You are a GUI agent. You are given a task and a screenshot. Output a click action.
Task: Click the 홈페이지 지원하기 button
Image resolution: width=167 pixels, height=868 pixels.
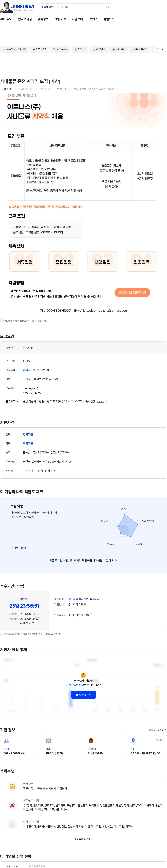[132, 292]
